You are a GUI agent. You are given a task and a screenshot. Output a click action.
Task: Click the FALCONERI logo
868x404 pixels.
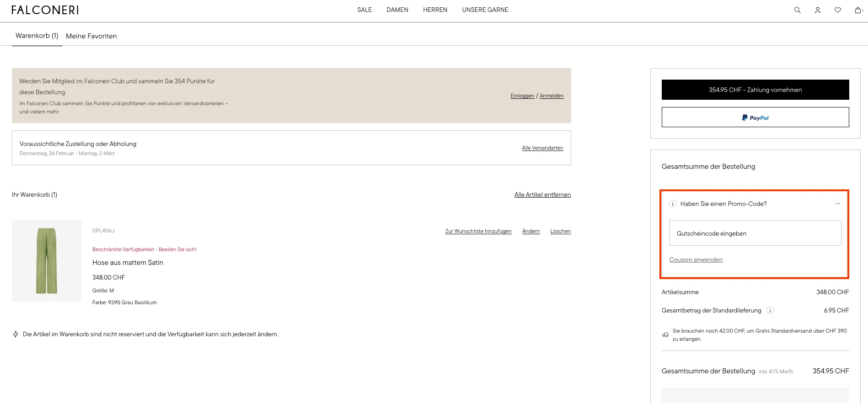(x=45, y=10)
